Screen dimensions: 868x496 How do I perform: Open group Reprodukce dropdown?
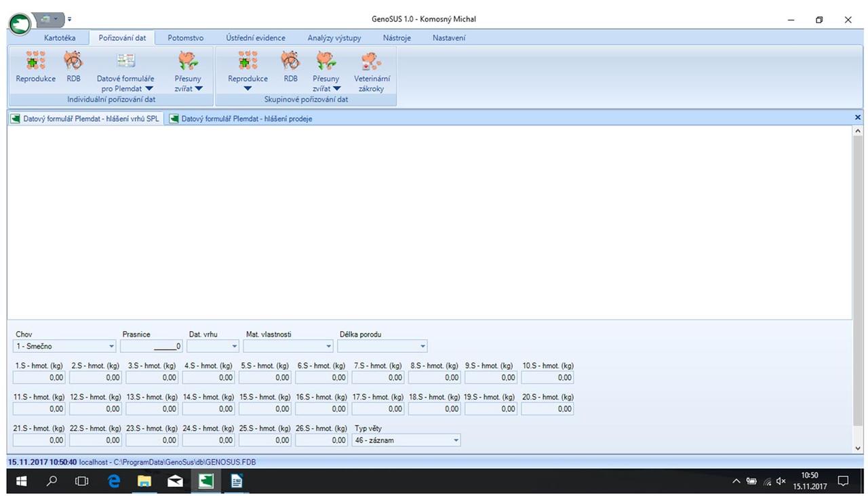[248, 73]
